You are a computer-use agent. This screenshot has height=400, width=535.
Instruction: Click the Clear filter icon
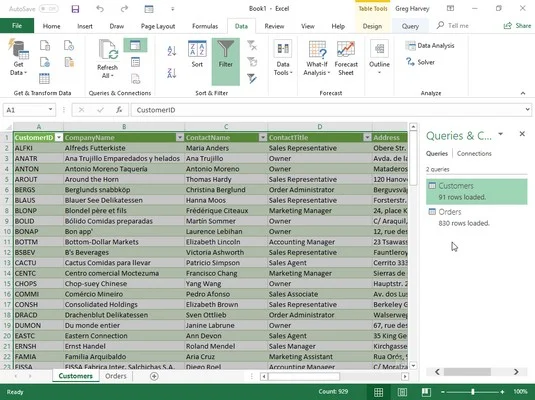(252, 45)
